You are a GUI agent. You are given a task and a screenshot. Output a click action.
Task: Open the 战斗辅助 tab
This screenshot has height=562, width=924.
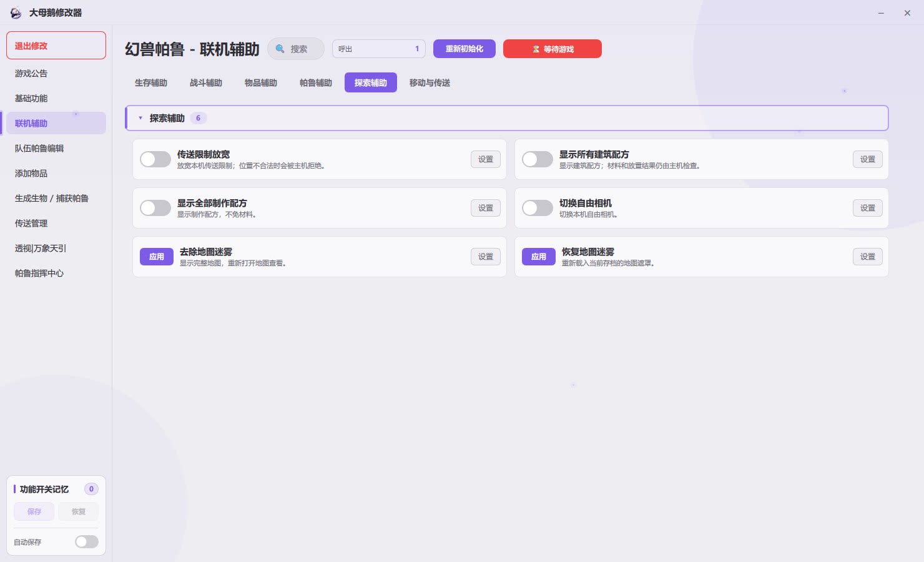(x=206, y=83)
